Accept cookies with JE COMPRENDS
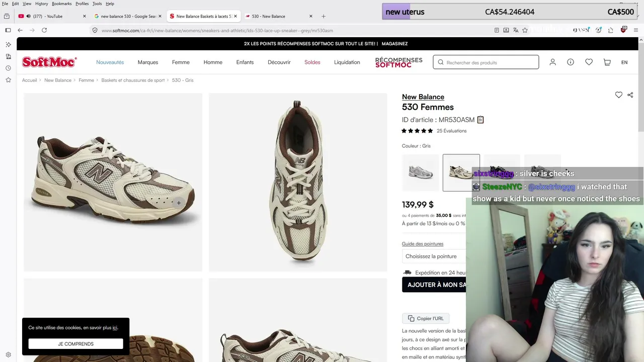The image size is (644, 362). coord(75,344)
